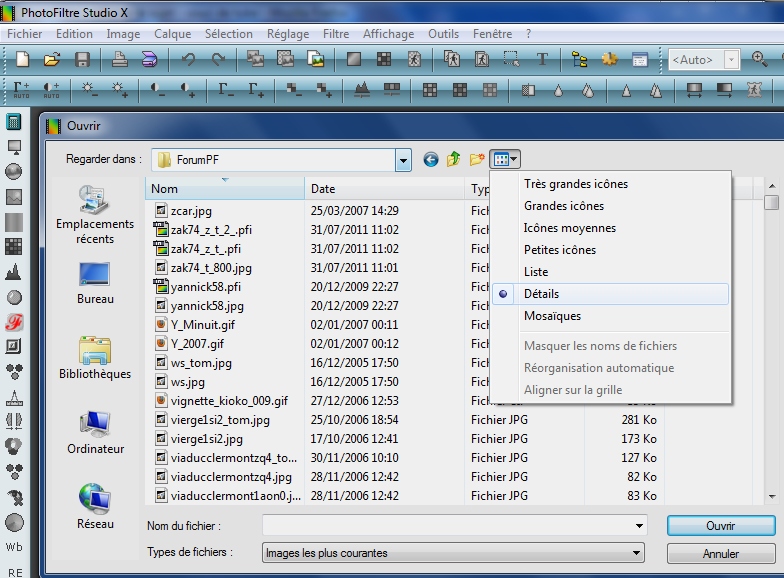The width and height of the screenshot is (784, 578).
Task: Open Emplacements récents location
Action: (x=95, y=214)
